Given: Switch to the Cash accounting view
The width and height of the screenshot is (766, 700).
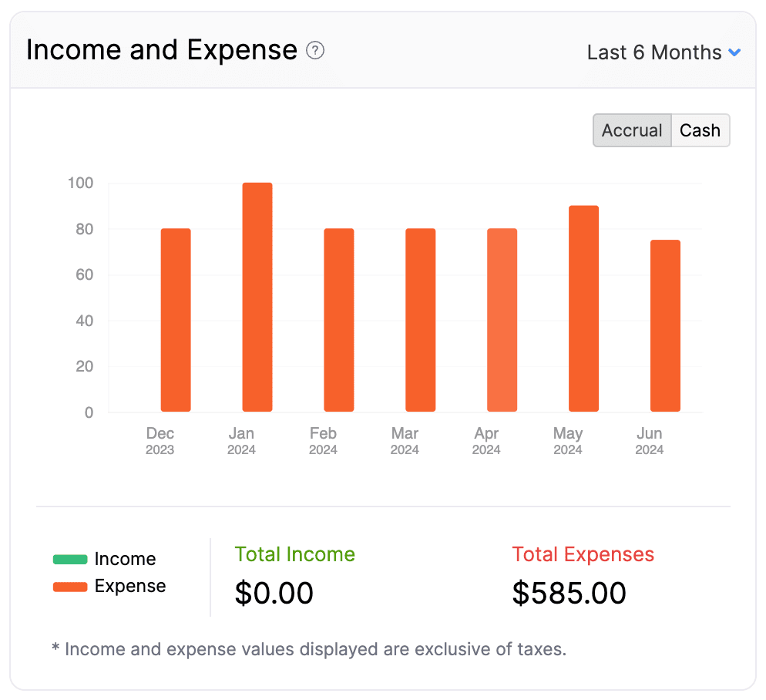Looking at the screenshot, I should 700,130.
